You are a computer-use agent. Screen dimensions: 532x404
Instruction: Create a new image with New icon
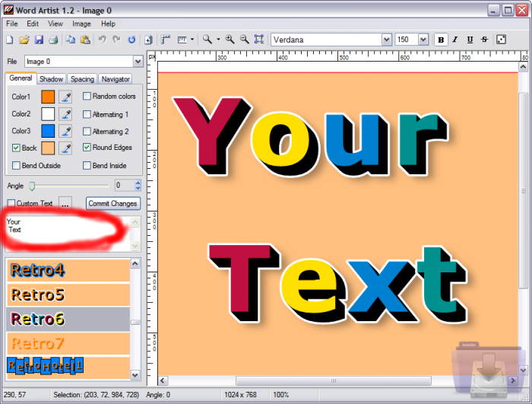10,40
